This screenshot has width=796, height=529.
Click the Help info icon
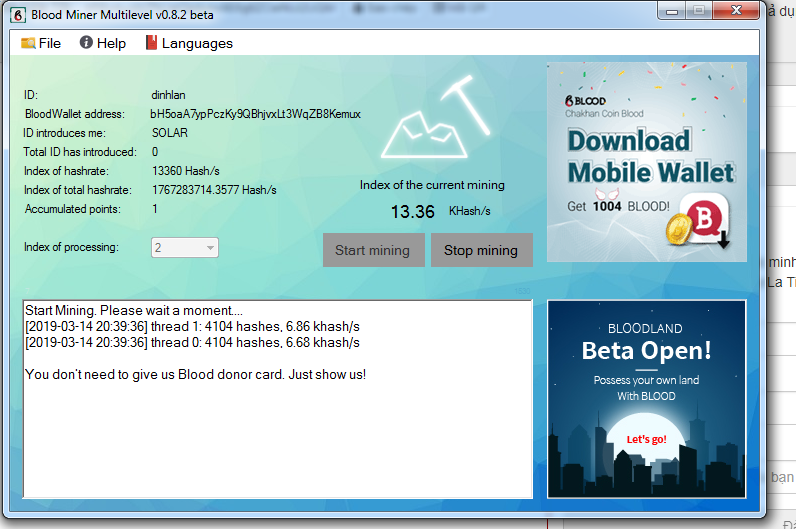(x=86, y=43)
